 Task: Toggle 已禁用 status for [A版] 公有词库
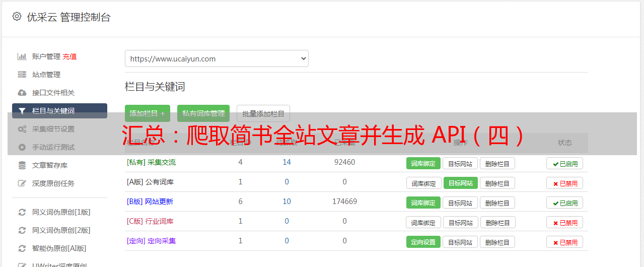pos(565,183)
